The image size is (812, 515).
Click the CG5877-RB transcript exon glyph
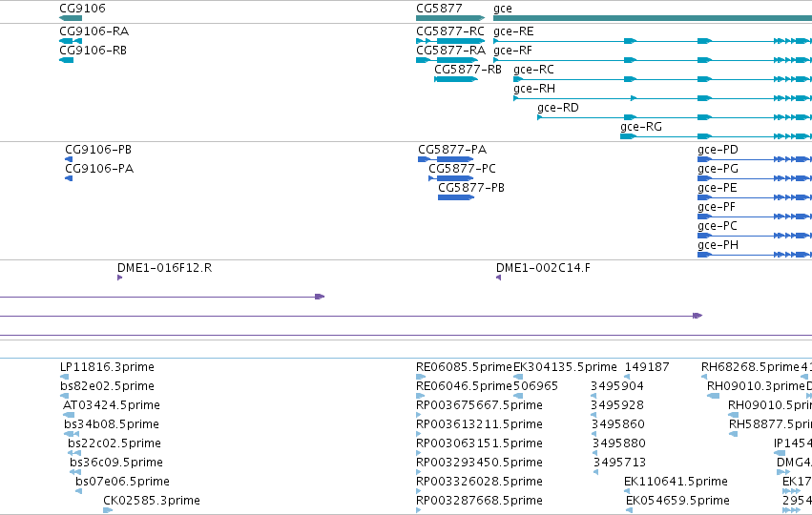tap(456, 79)
